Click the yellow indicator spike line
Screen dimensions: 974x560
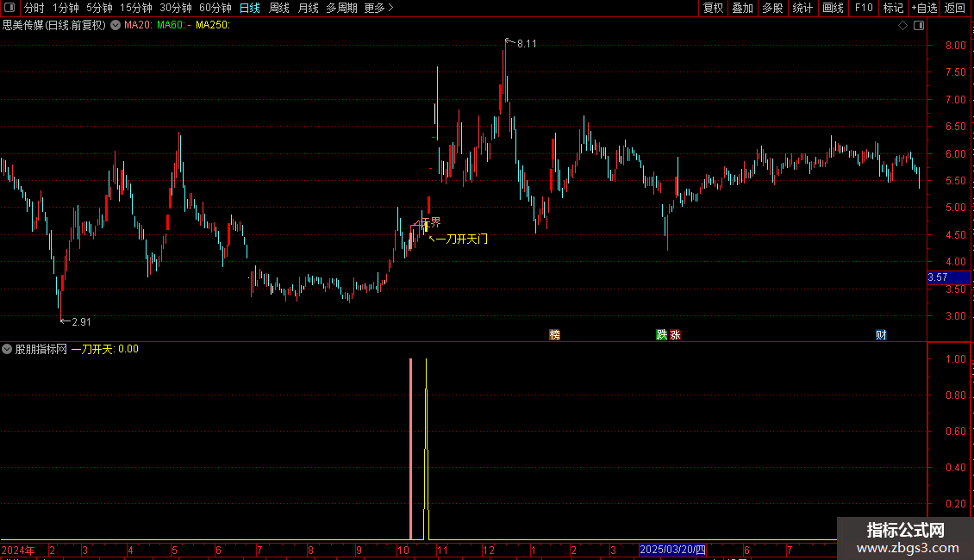point(426,449)
